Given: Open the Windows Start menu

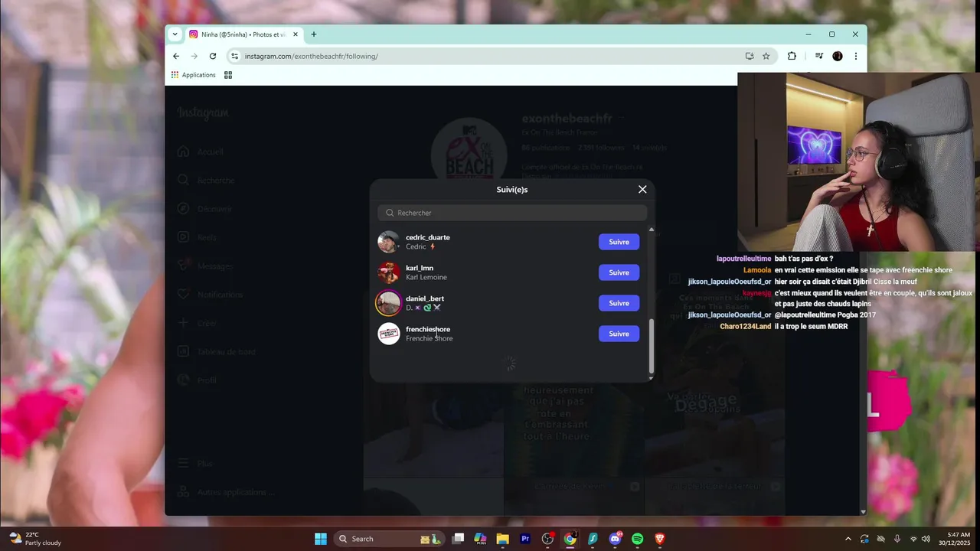Looking at the screenshot, I should [321, 539].
